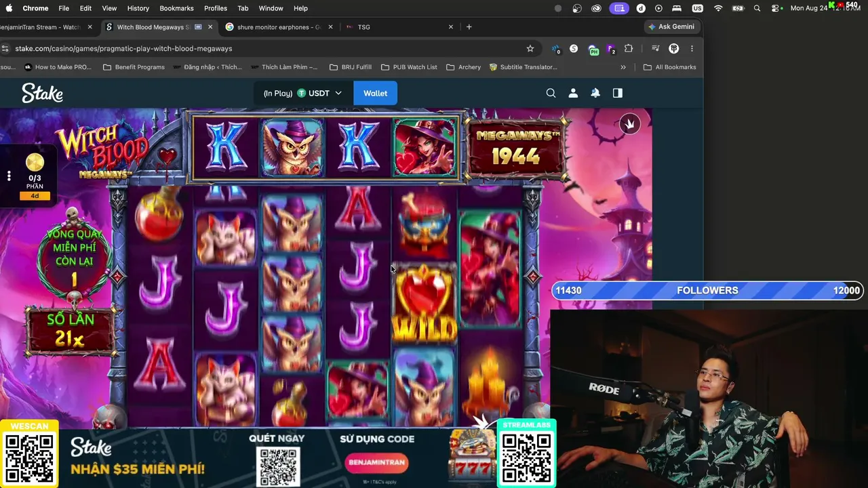Screen dimensions: 868x488
Task: Open the View menu
Action: 109,8
